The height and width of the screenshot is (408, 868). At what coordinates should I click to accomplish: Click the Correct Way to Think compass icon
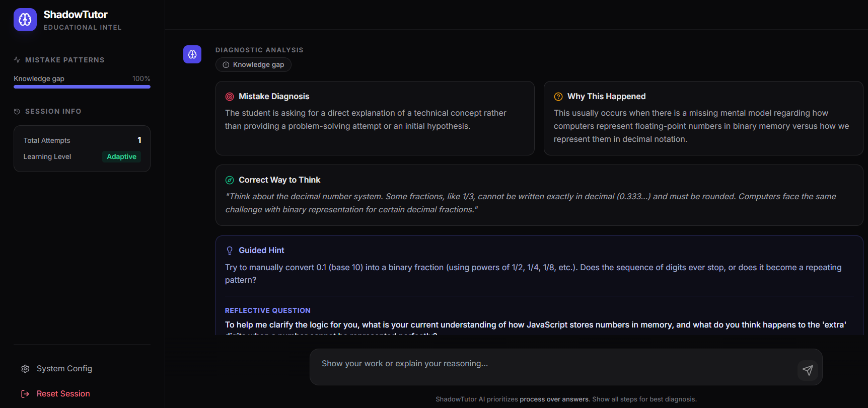[x=230, y=180]
